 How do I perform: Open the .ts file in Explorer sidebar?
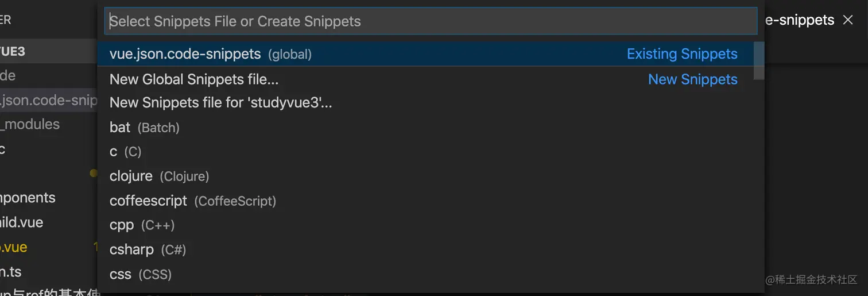point(11,272)
